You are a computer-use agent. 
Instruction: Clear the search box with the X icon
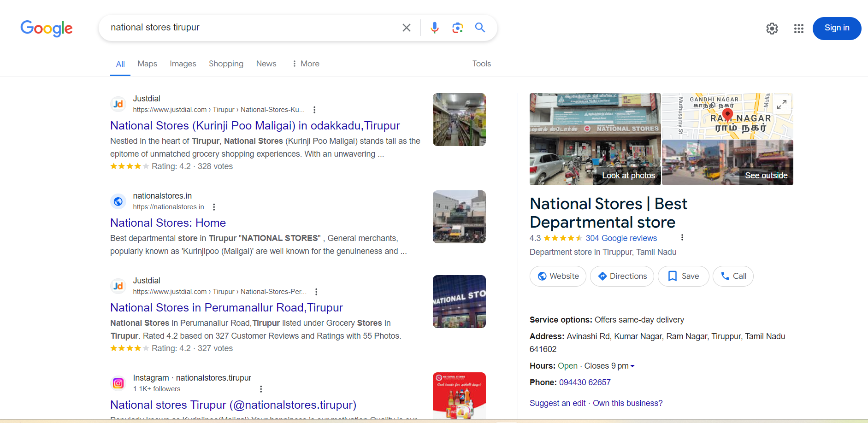[407, 28]
